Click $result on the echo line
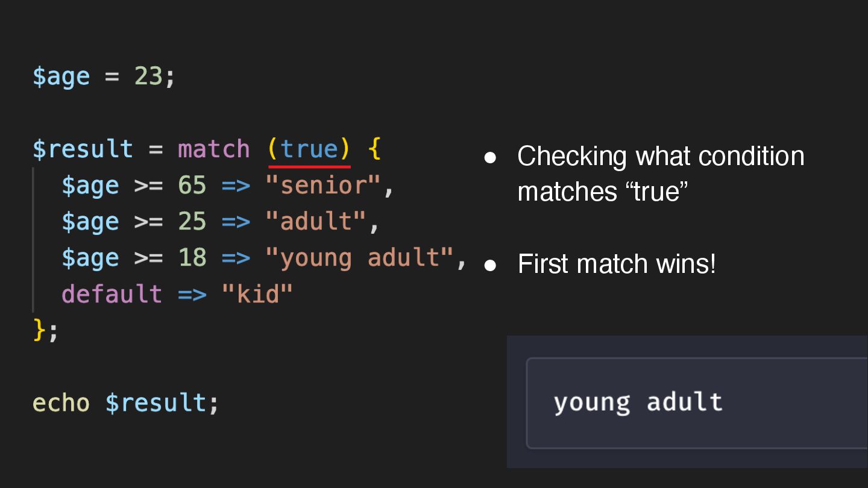This screenshot has height=488, width=868. [156, 402]
